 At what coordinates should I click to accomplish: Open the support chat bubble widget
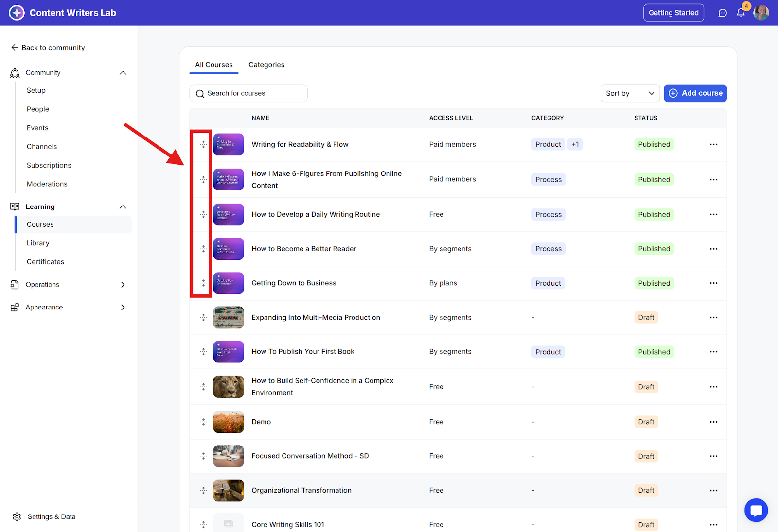tap(756, 510)
